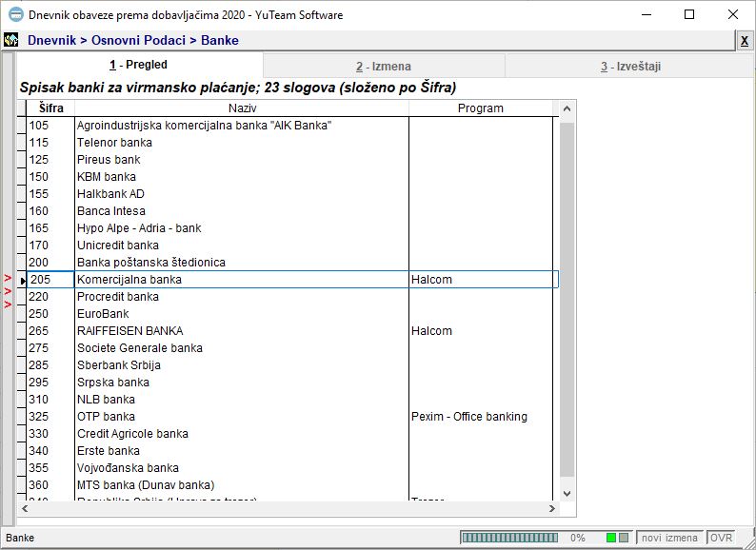Screen dimensions: 756x550
Task: Click the Halcom program cell for Komercijalna banka
Action: click(x=483, y=280)
